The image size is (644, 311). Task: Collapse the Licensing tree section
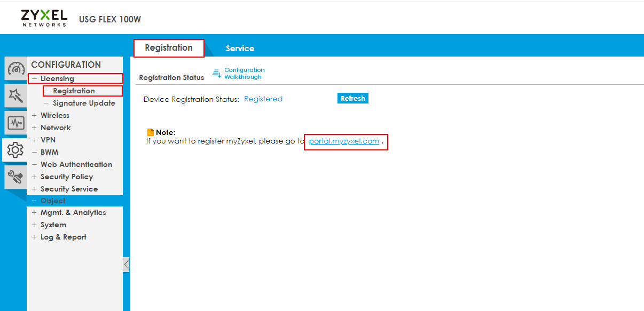pos(35,79)
